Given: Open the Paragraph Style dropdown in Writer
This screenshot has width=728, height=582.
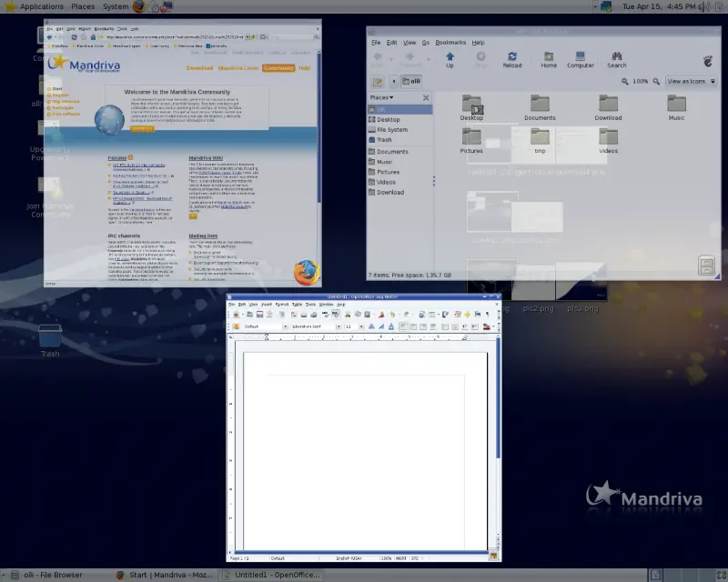Looking at the screenshot, I should [x=285, y=326].
